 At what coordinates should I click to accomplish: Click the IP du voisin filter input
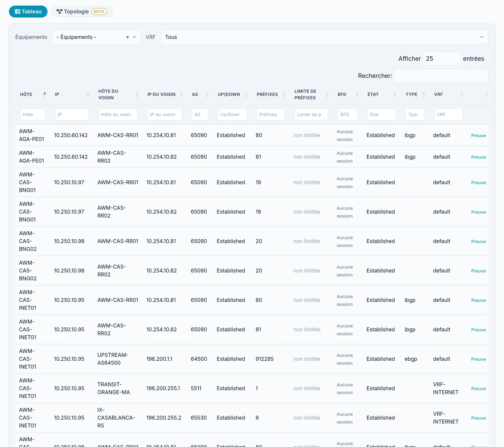(165, 115)
